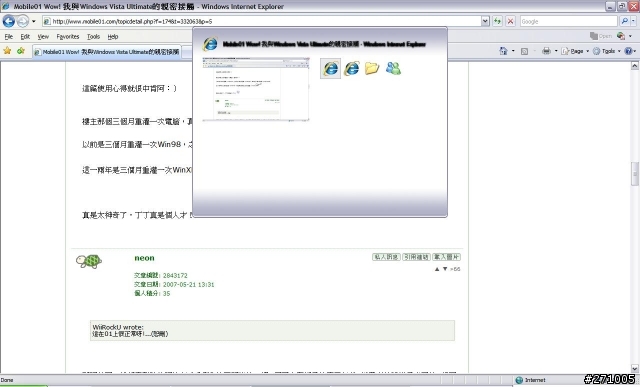Open the Tools toolbar menu
640x387 pixels.
point(607,51)
